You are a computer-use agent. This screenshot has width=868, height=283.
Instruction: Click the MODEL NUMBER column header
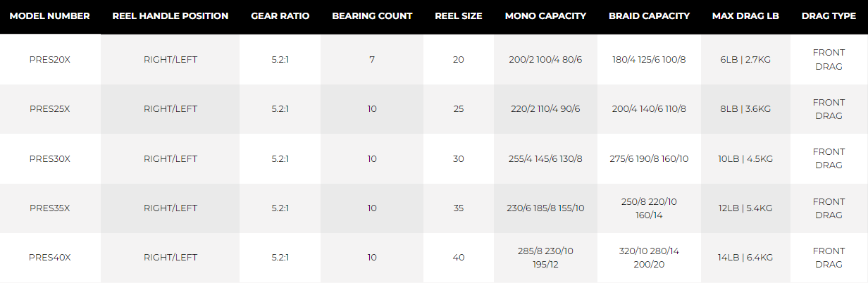[50, 16]
